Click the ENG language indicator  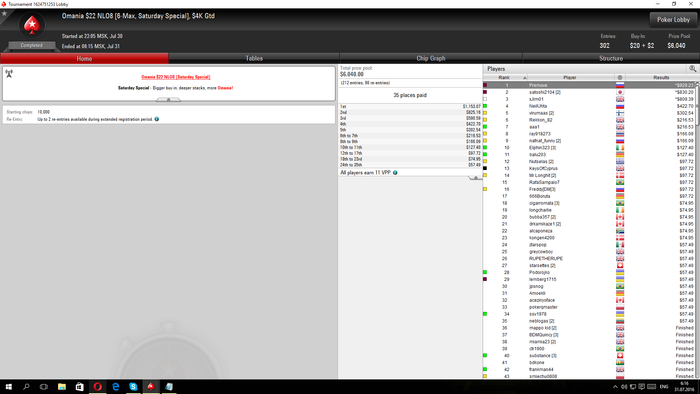point(664,387)
